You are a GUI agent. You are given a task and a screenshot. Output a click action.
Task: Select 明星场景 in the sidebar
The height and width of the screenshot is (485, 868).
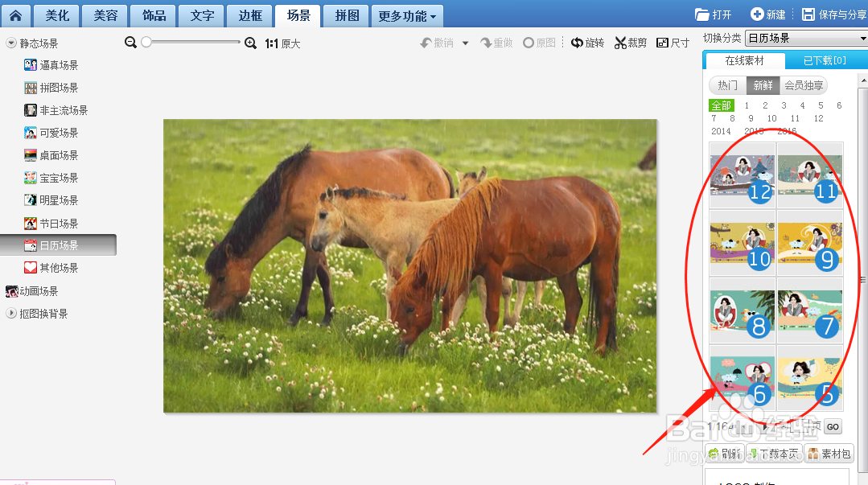(51, 200)
